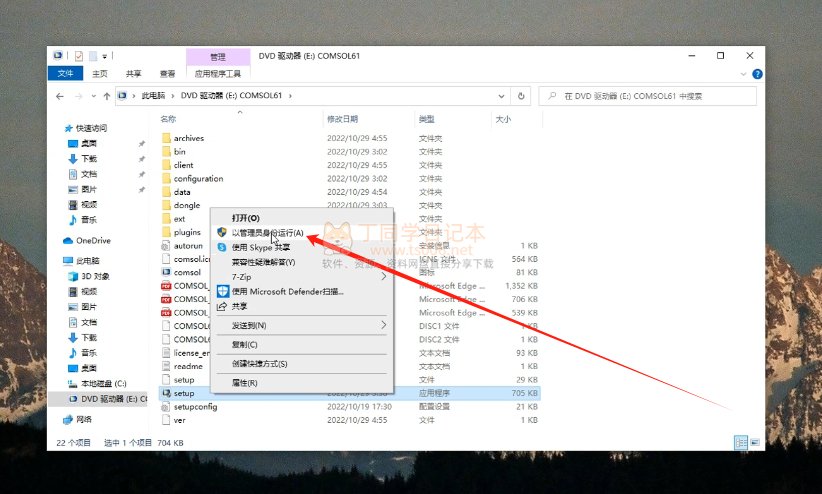This screenshot has height=494, width=822.
Task: Select the plugins folder
Action: coord(187,232)
